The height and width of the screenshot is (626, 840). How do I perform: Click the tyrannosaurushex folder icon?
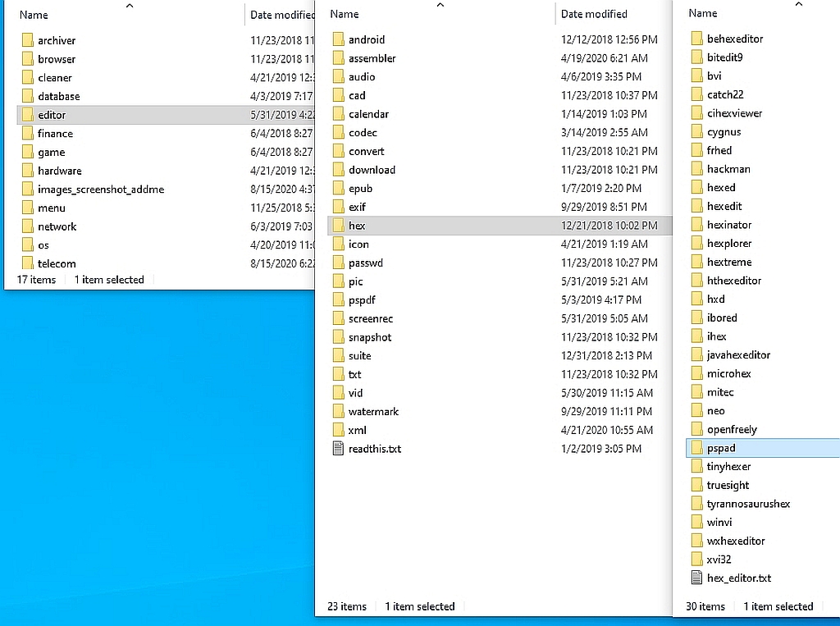coord(696,504)
